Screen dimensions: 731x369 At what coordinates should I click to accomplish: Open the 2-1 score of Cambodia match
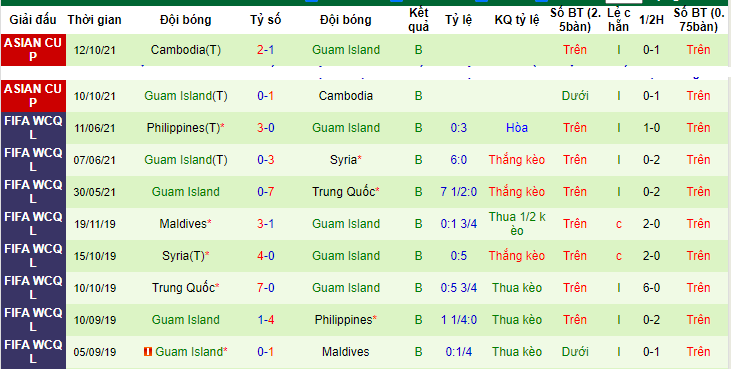tap(265, 50)
